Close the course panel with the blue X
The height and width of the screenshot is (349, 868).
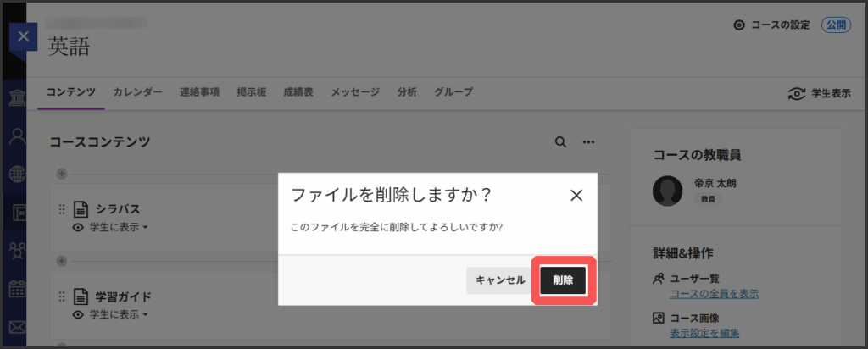(23, 36)
